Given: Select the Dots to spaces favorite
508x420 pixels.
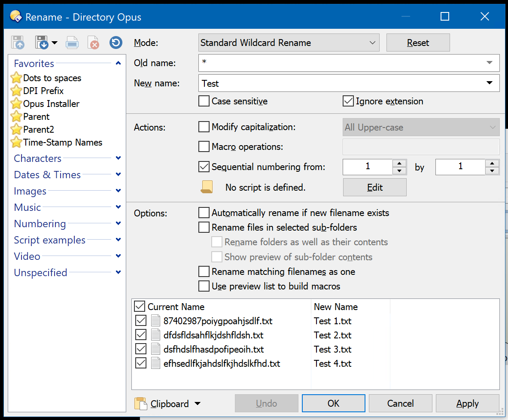Looking at the screenshot, I should pyautogui.click(x=52, y=78).
